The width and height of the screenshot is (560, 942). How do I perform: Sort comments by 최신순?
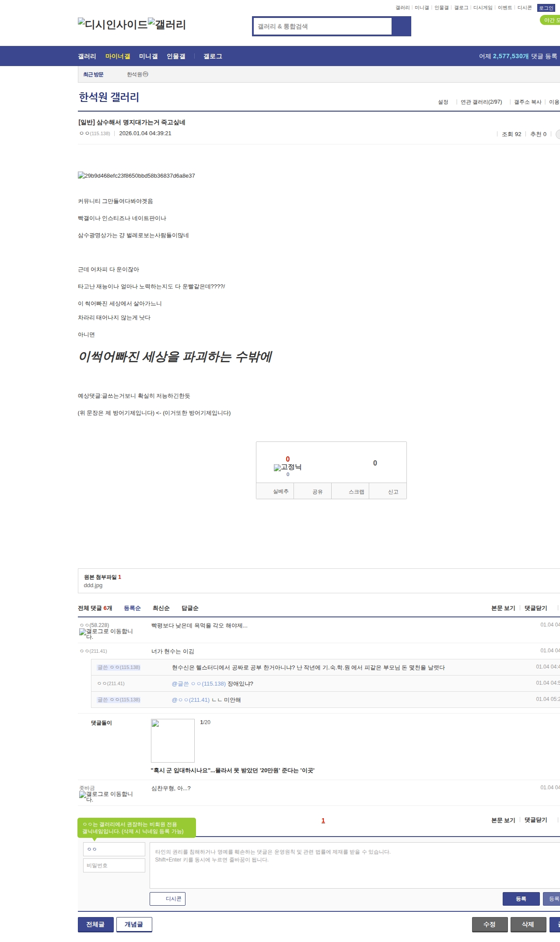[x=161, y=608]
